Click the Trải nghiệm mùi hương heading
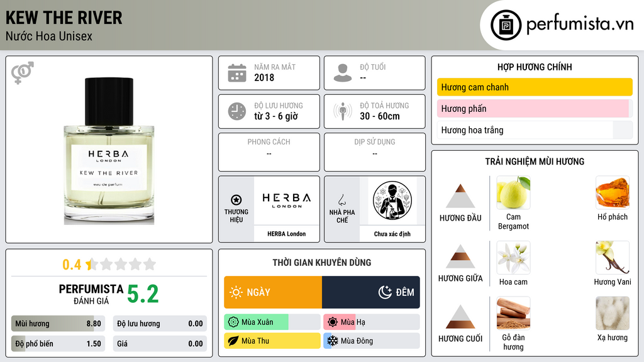The image size is (644, 362). (x=535, y=162)
